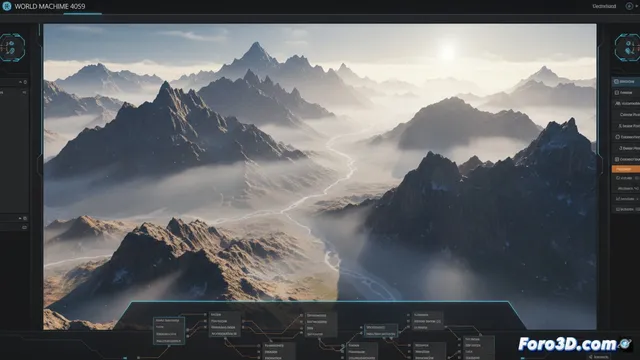Click the octagonal gizmo in the left panel
The height and width of the screenshot is (360, 640).
(x=12, y=48)
